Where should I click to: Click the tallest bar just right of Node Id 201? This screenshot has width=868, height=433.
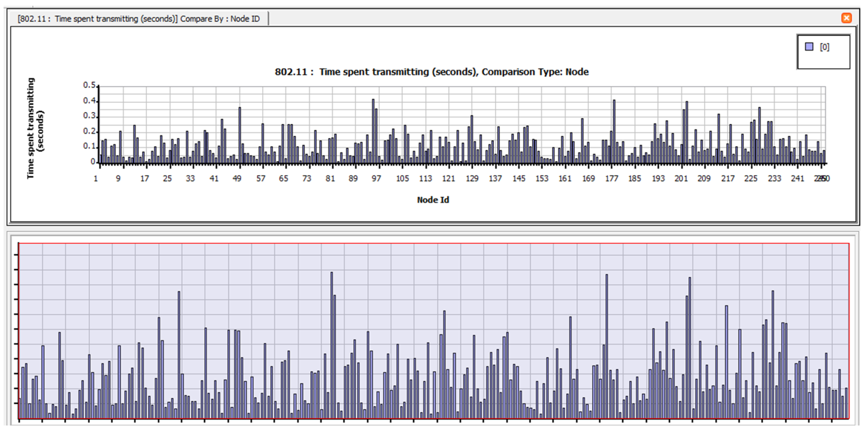tap(687, 132)
